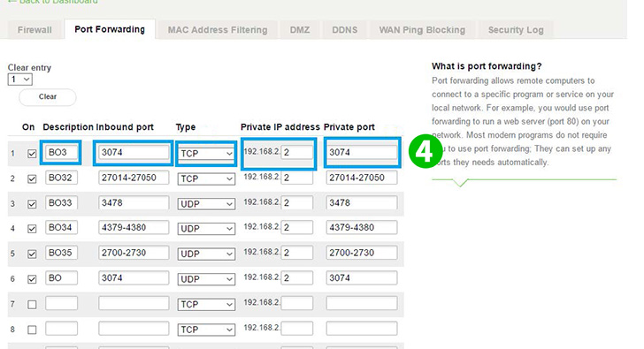644x349 pixels.
Task: Click row 8 empty private IP octet field
Action: [297, 328]
